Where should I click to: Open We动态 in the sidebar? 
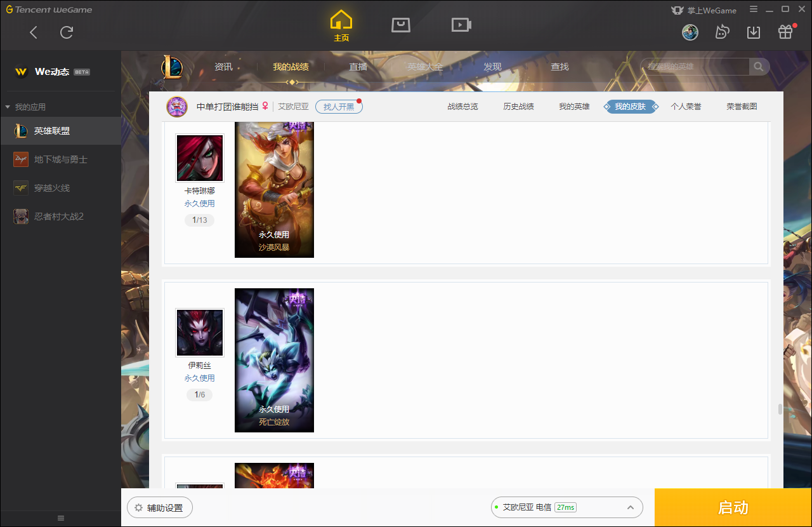[x=52, y=72]
